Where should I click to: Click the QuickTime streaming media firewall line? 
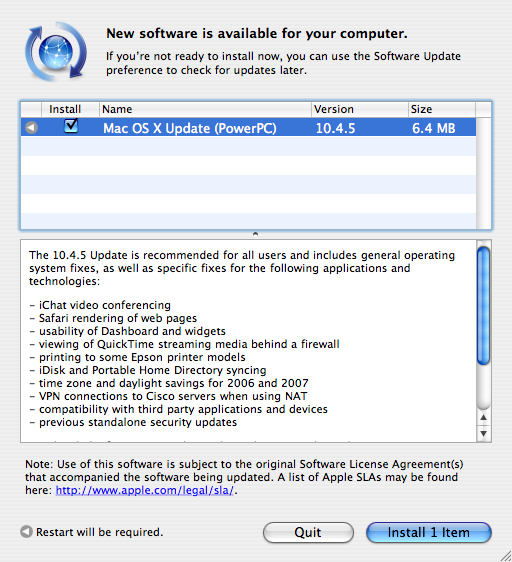click(x=184, y=344)
